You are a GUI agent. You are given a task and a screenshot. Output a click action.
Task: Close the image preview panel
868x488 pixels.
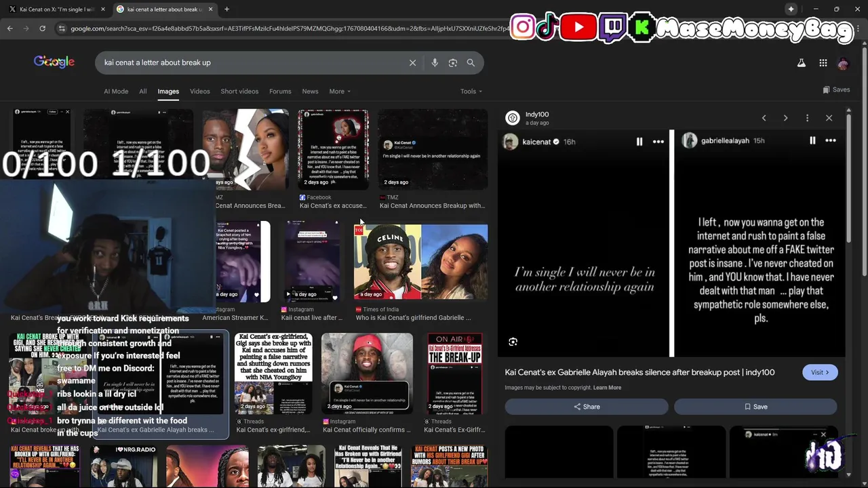click(x=829, y=118)
